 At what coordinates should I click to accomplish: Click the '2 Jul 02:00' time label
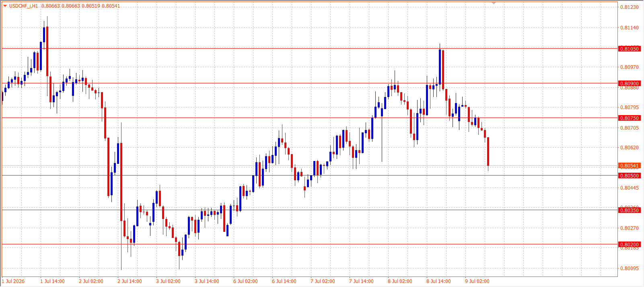91,281
